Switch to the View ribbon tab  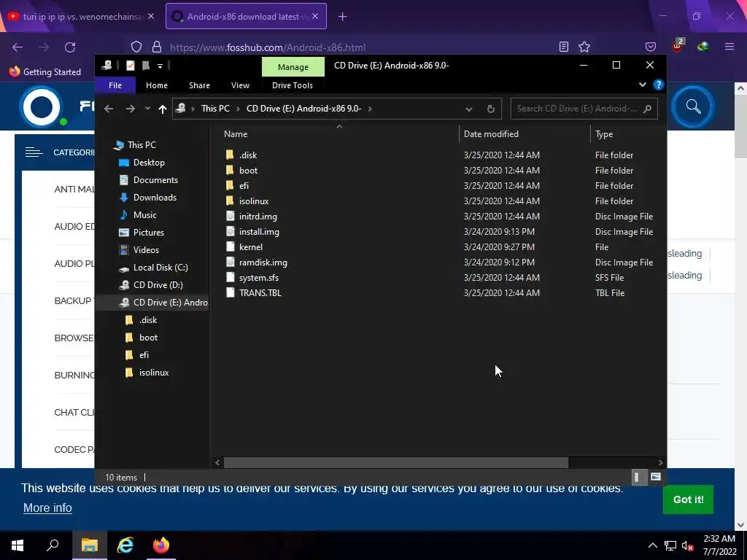(240, 85)
